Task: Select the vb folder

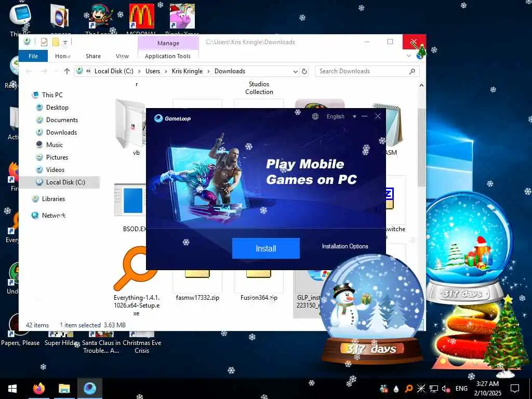Action: tap(130, 128)
